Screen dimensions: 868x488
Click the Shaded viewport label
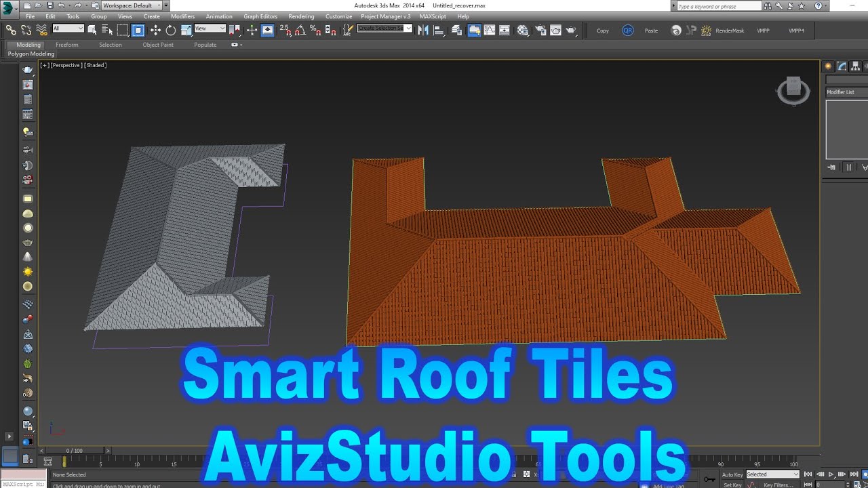96,65
